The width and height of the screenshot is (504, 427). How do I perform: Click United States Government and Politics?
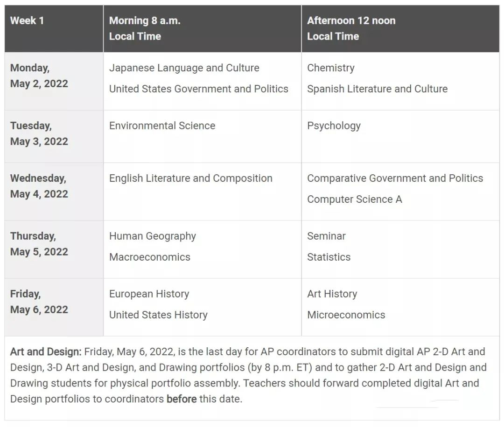coord(199,89)
